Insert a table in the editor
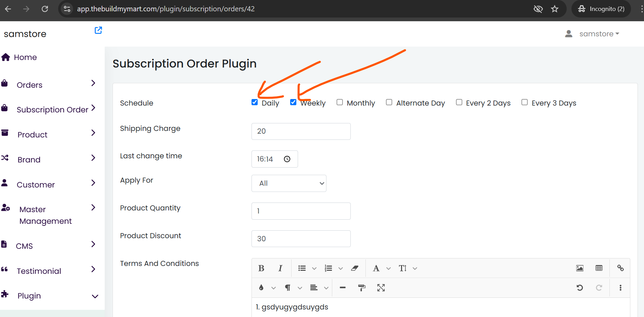The image size is (644, 317). tap(599, 268)
